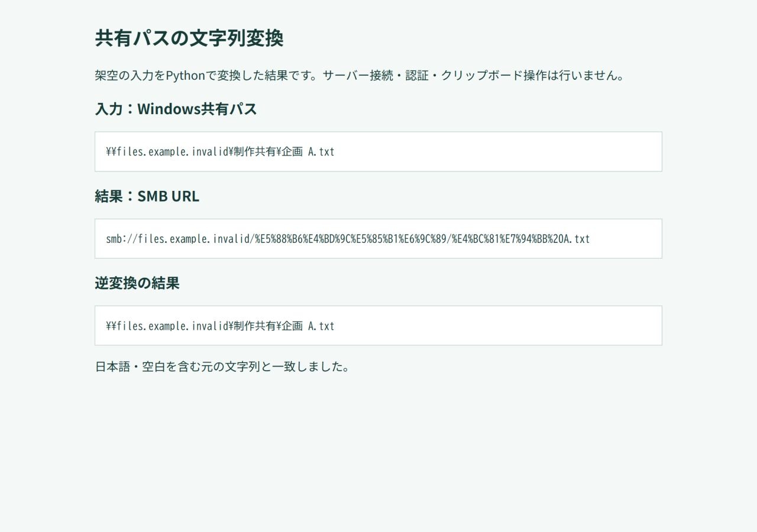Click the path code box under 逆変換の結果
Viewport: 757px width, 532px height.
pyautogui.click(x=378, y=326)
